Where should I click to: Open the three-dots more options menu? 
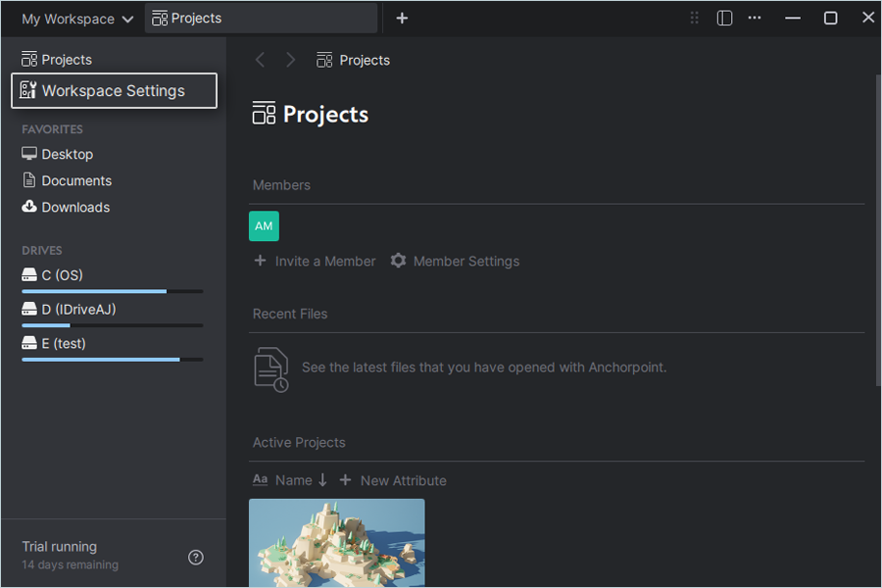[755, 18]
